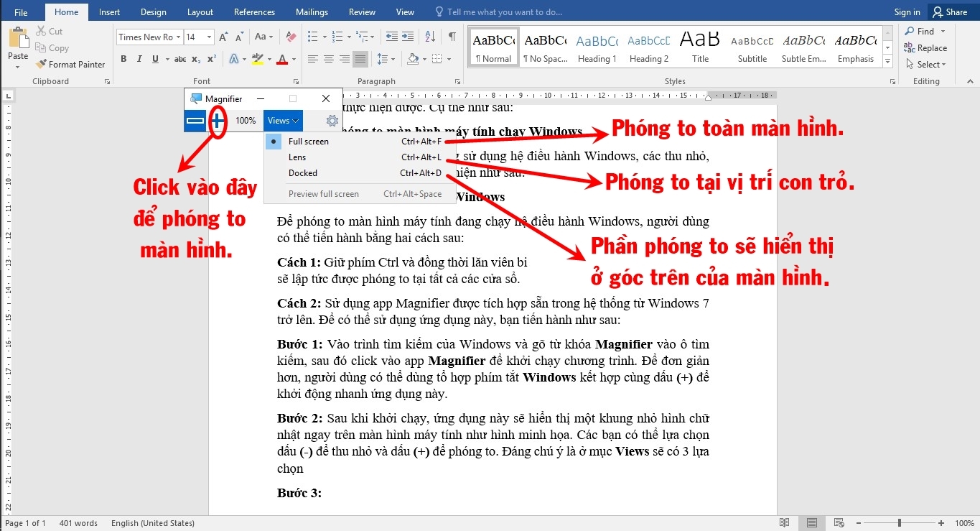The height and width of the screenshot is (531, 980).
Task: Click the status bar zoom slider
Action: [x=900, y=523]
